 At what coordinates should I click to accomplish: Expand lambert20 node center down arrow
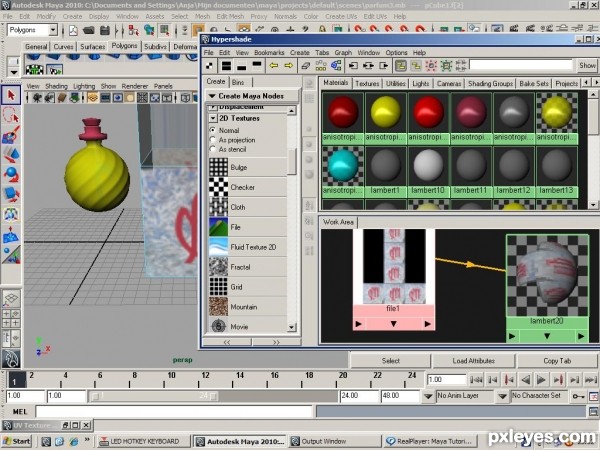(x=547, y=336)
